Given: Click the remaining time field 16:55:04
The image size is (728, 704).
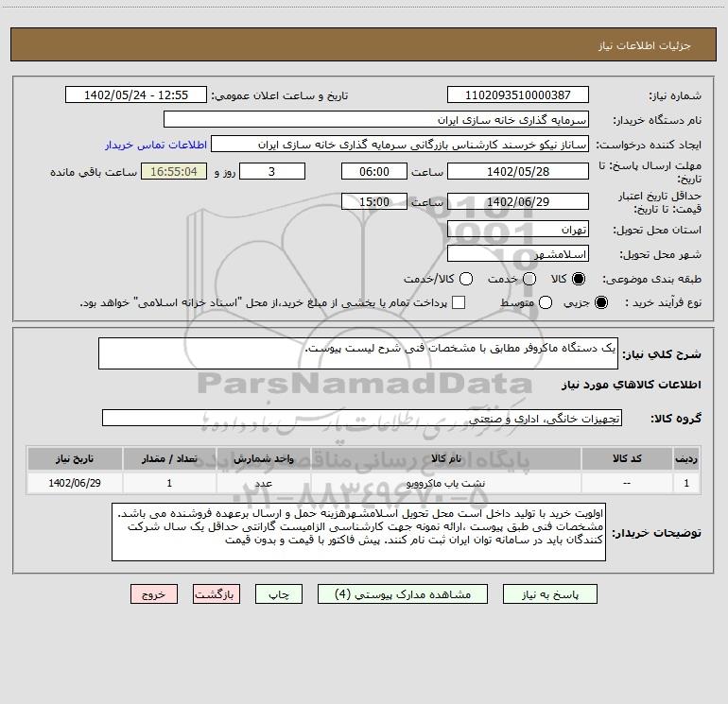Looking at the screenshot, I should pos(174,171).
